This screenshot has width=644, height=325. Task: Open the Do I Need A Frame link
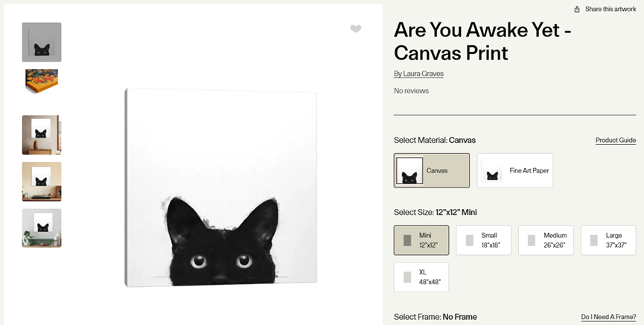[x=608, y=318]
